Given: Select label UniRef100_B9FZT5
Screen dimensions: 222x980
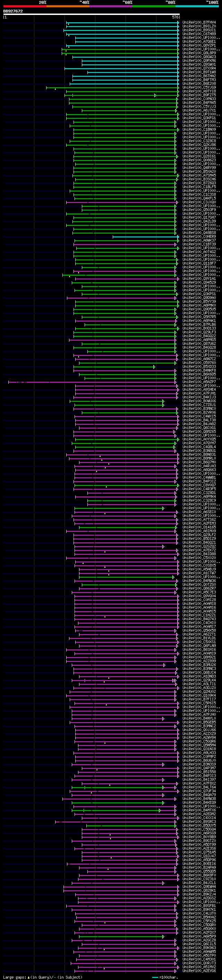Looking at the screenshot, I should point(199,95).
